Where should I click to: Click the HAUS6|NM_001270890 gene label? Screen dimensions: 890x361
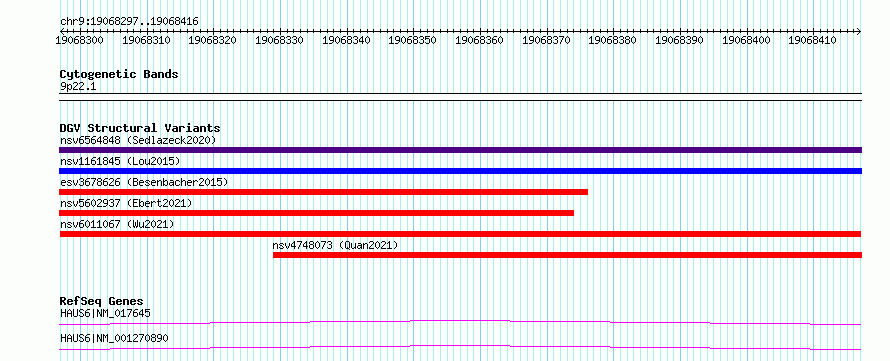pos(114,338)
